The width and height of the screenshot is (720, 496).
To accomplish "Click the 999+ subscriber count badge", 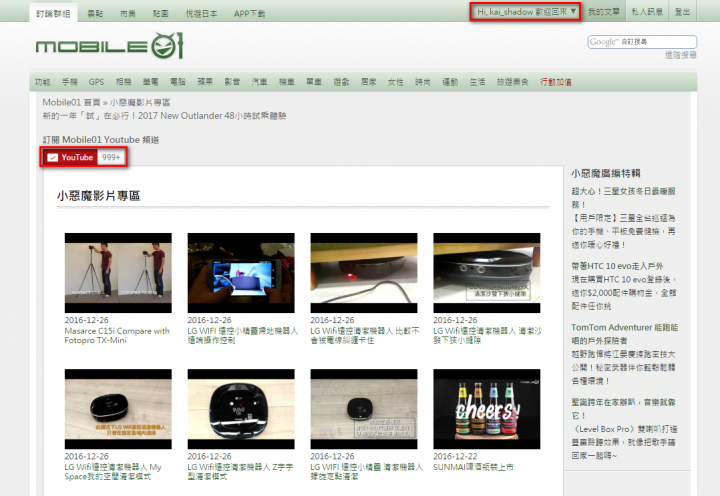I will click(x=111, y=158).
